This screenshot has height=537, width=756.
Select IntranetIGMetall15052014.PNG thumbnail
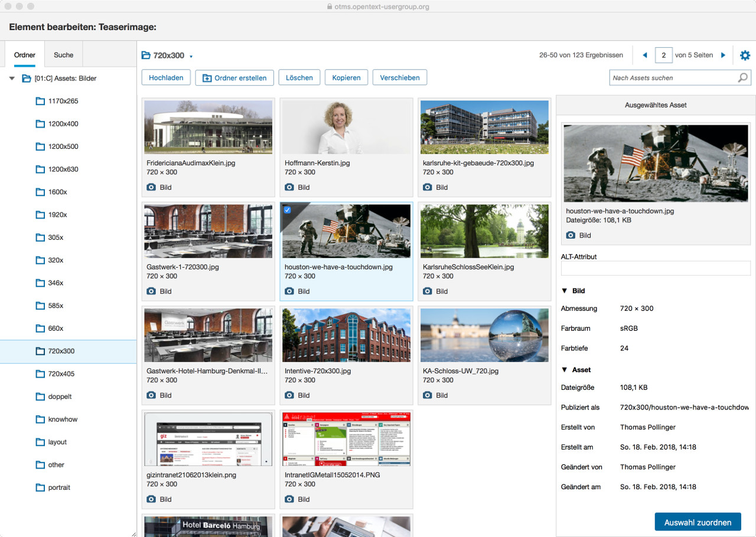pos(346,439)
